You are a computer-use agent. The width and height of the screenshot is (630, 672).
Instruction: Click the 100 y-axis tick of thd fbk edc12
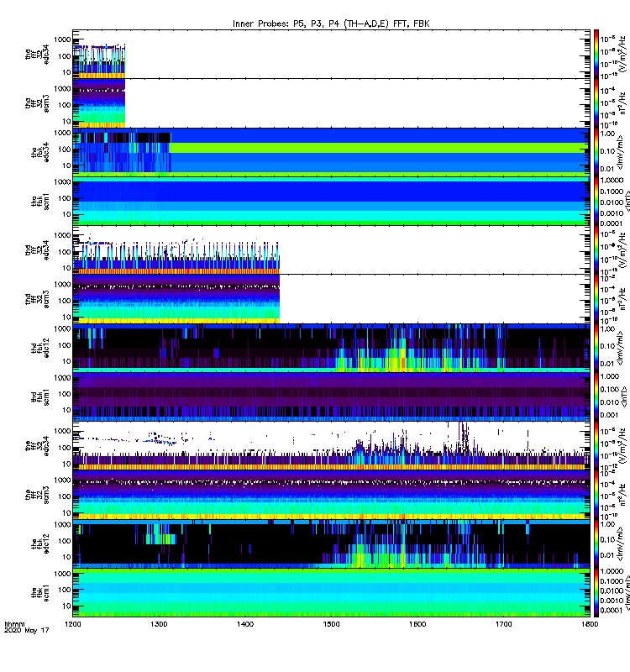pyautogui.click(x=65, y=345)
